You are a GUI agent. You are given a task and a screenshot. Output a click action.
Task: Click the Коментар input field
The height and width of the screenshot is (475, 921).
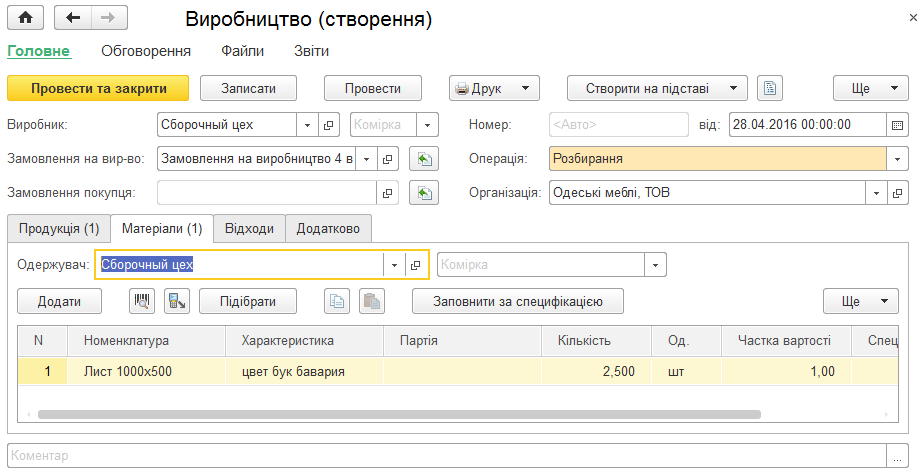447,456
